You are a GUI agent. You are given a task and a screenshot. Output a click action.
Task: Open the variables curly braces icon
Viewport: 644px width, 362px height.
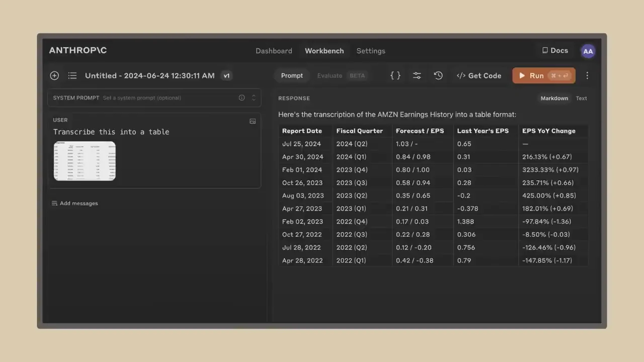click(x=395, y=75)
